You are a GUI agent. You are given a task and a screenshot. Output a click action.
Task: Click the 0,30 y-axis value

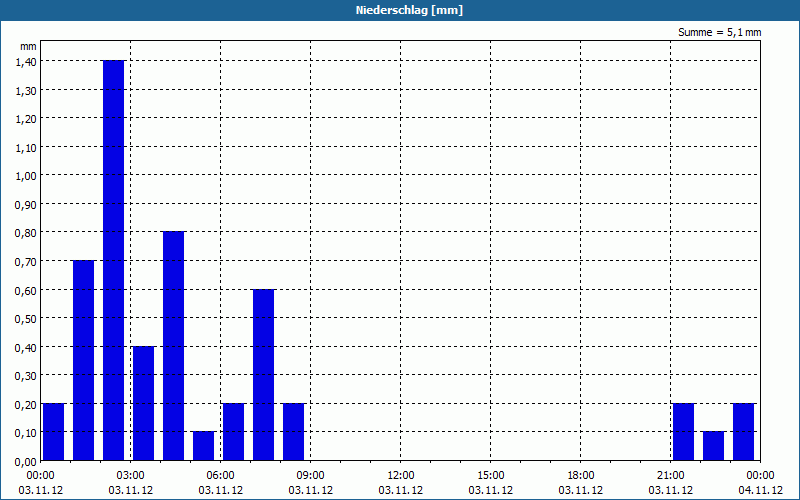(x=26, y=376)
